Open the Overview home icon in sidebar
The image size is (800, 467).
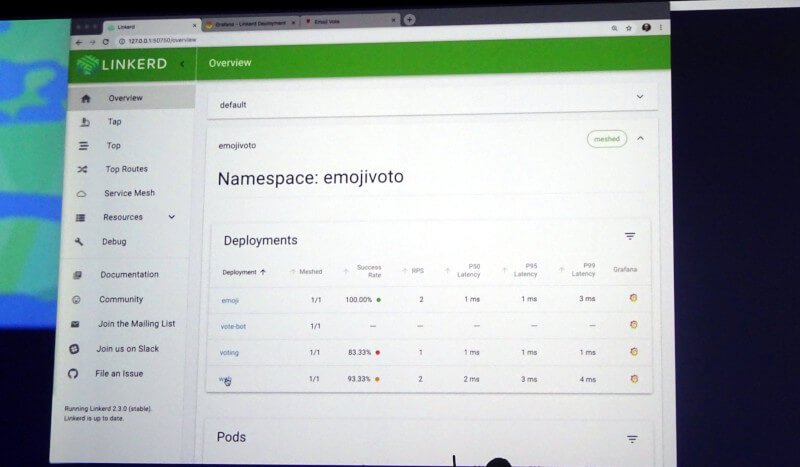(86, 99)
